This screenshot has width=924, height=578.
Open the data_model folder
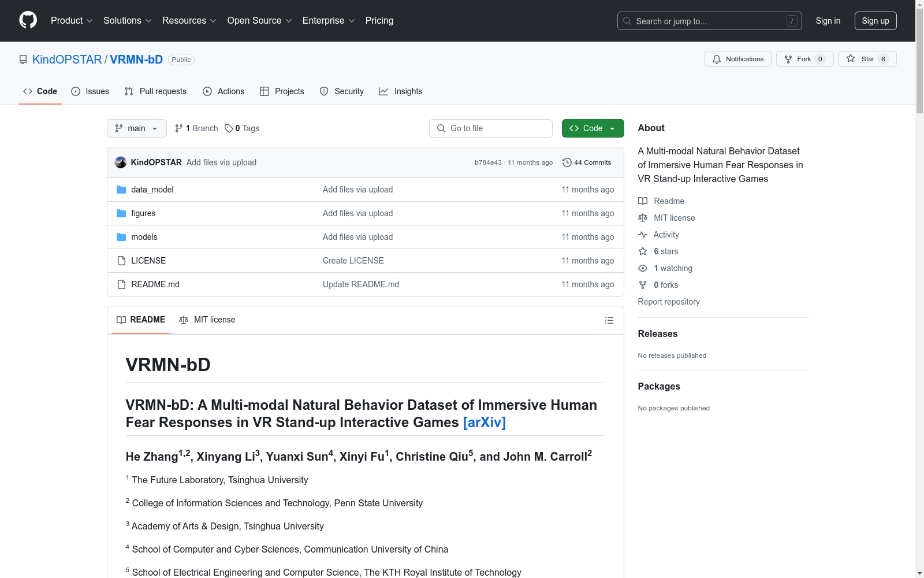[152, 190]
